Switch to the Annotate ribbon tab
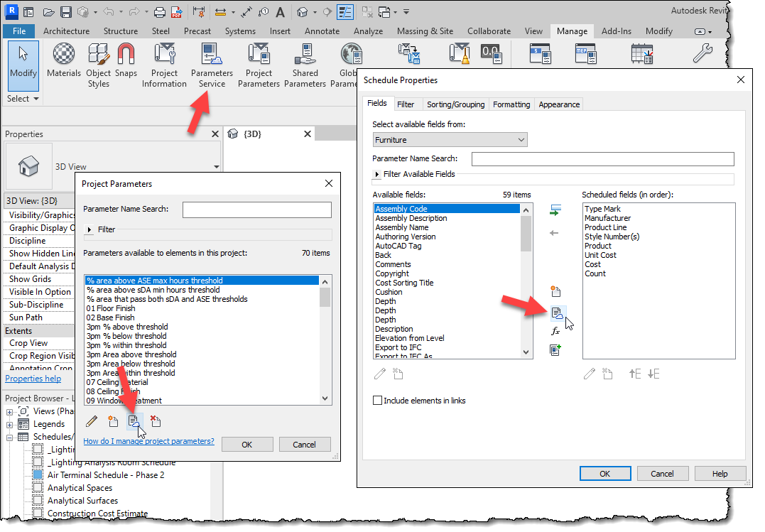This screenshot has height=532, width=765. [x=322, y=31]
